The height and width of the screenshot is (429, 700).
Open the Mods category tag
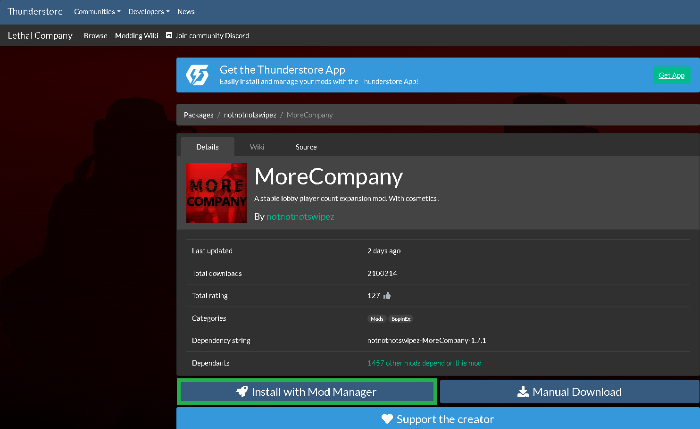376,319
